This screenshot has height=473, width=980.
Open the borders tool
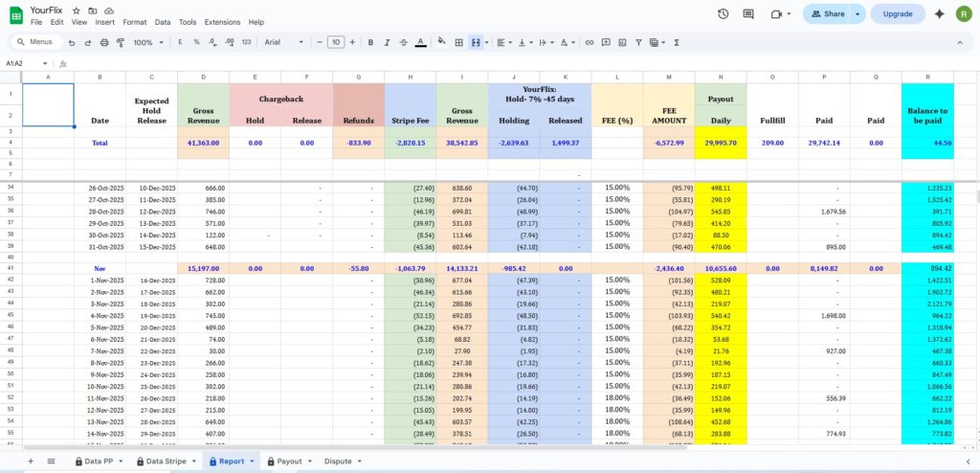[458, 42]
